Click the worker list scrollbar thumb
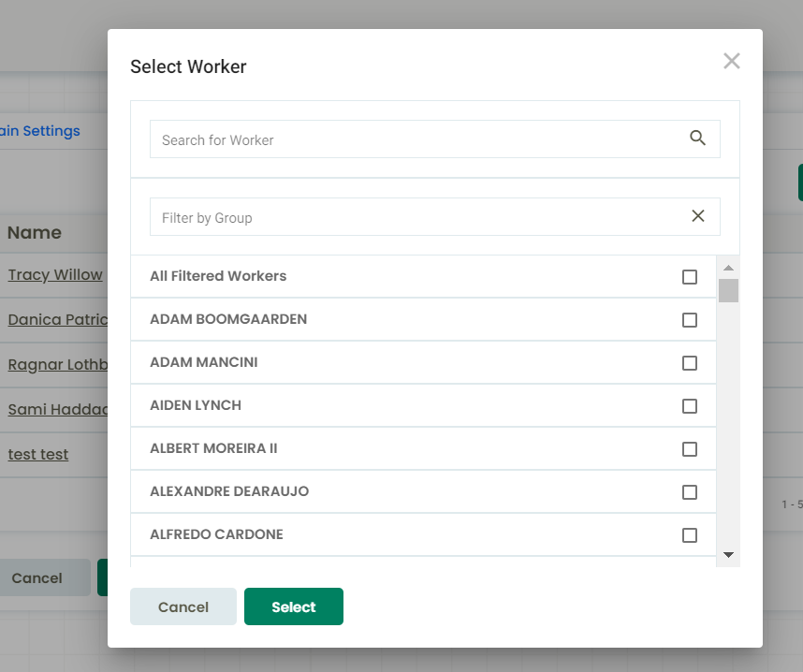Viewport: 803px width, 672px height. (x=728, y=290)
